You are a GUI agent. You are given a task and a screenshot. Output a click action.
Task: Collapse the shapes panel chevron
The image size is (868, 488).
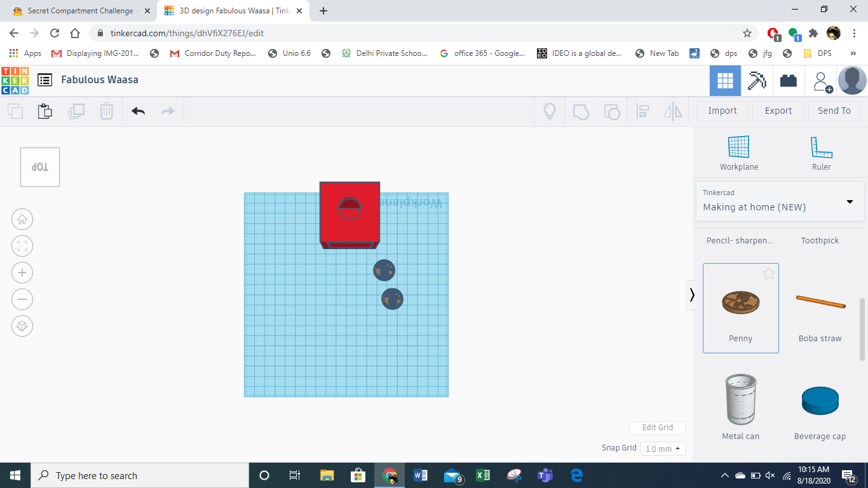click(x=692, y=295)
